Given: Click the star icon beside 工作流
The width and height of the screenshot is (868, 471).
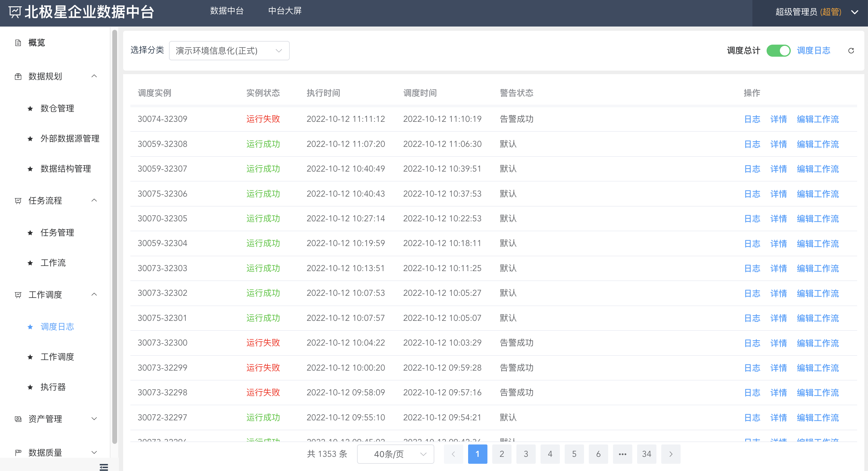Looking at the screenshot, I should (x=30, y=263).
